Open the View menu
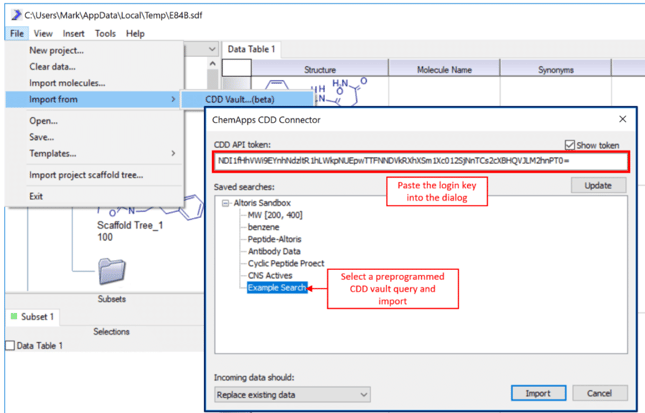The image size is (645, 413). click(43, 34)
